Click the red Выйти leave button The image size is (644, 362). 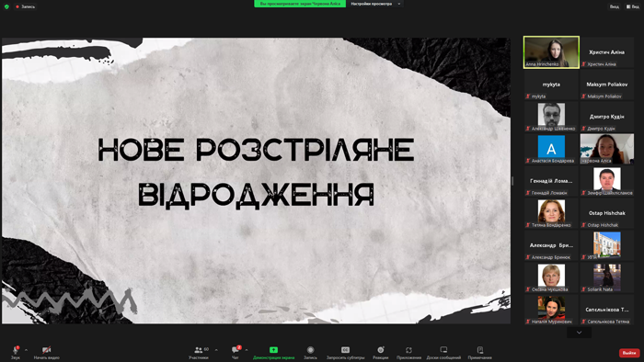pyautogui.click(x=629, y=353)
